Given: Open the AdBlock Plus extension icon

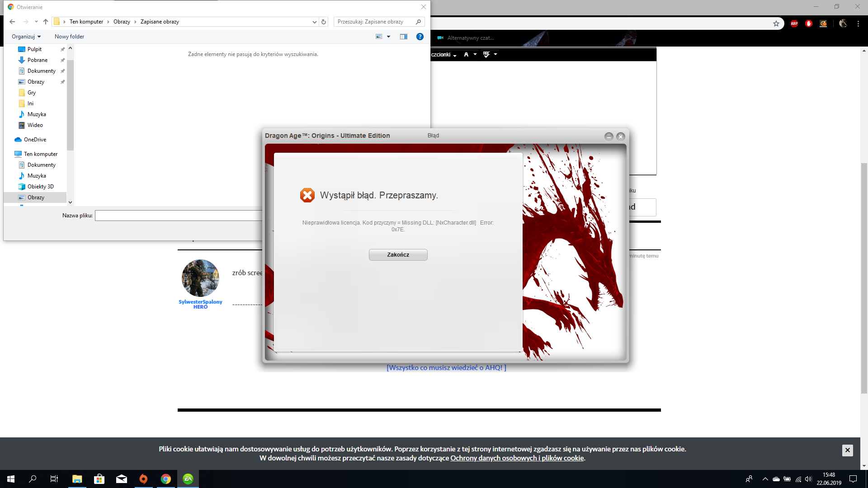Looking at the screenshot, I should tap(794, 23).
